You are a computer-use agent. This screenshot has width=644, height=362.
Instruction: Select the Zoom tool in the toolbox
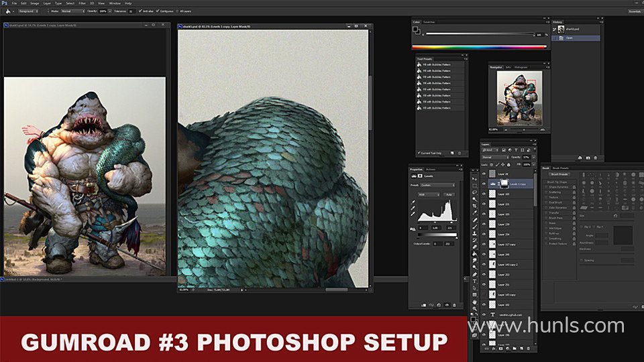click(x=475, y=308)
